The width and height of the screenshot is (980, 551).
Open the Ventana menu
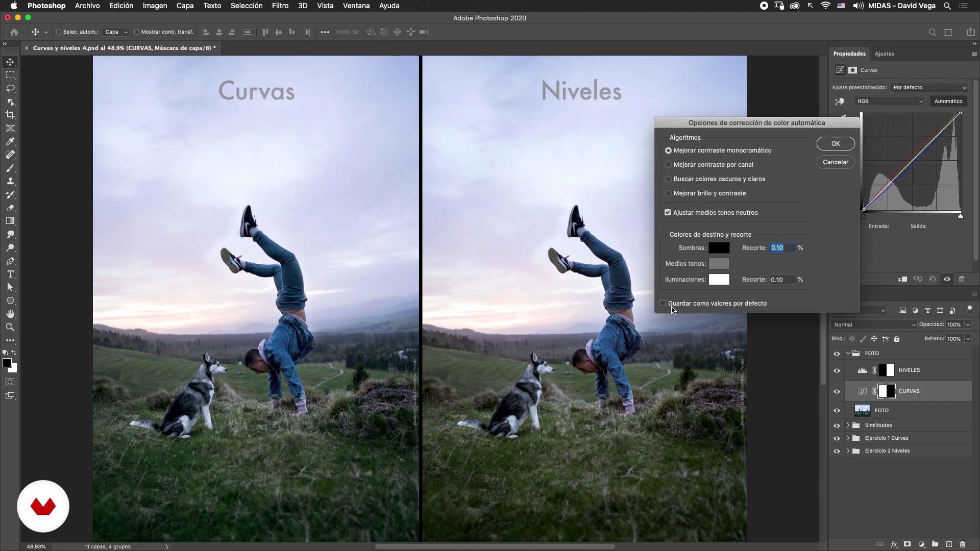[356, 6]
